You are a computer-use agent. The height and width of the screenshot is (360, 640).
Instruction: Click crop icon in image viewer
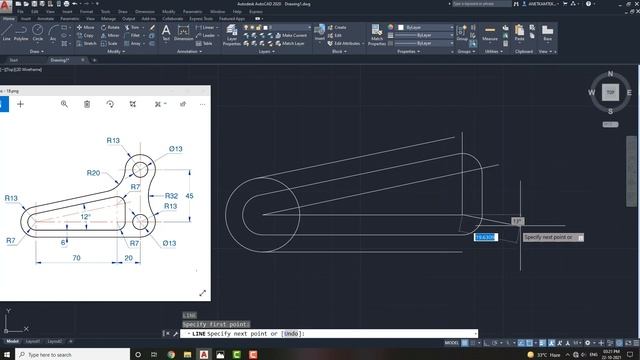133,104
